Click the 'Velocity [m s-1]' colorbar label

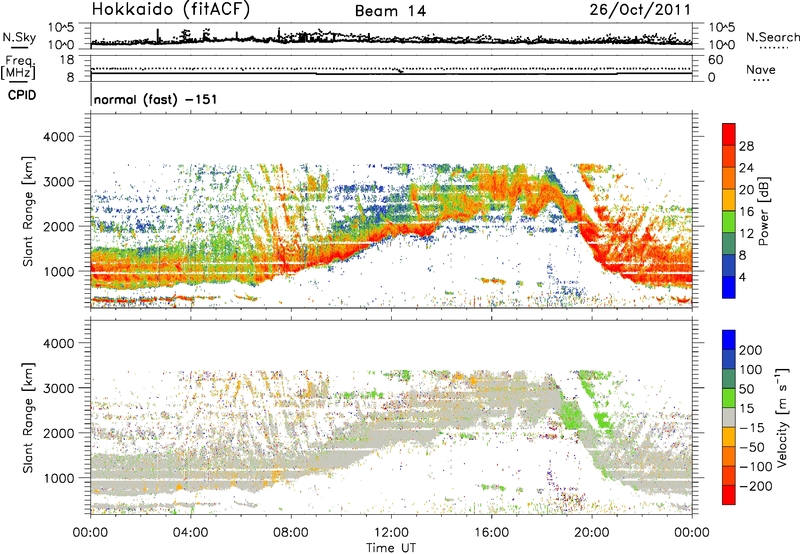(x=782, y=417)
